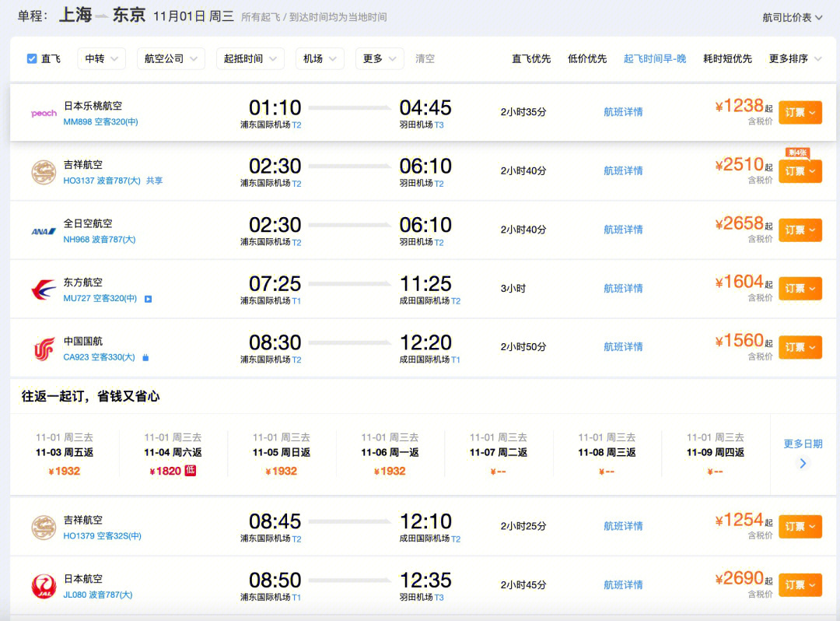
Task: Open the 机场 airport dropdown
Action: [x=320, y=58]
